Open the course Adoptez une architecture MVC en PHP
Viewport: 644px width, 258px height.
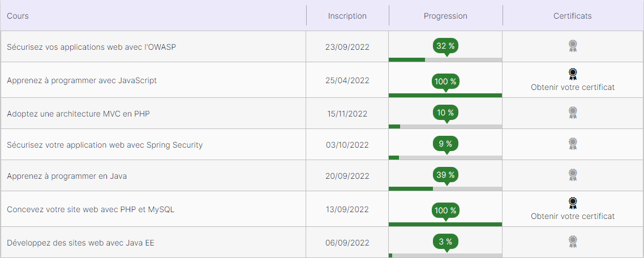click(78, 113)
